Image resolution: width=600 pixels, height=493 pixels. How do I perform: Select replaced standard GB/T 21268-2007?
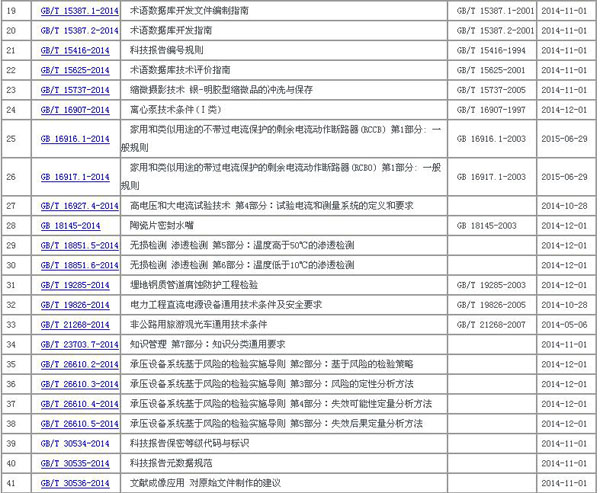491,325
